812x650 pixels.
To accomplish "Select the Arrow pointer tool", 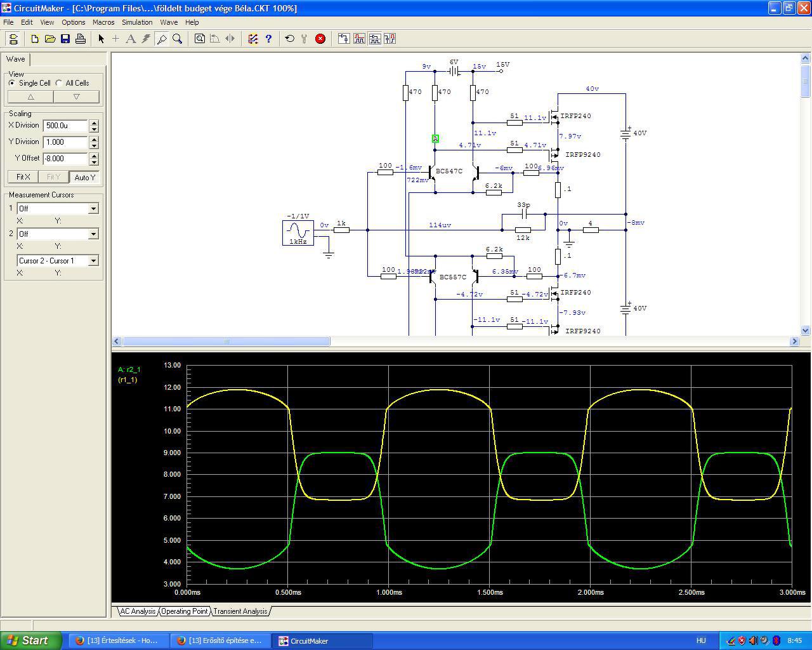I will click(101, 39).
